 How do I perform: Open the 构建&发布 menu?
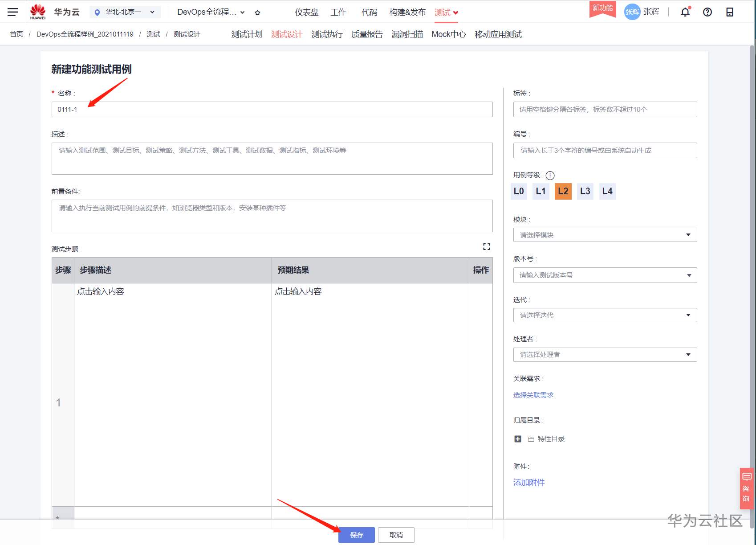407,12
